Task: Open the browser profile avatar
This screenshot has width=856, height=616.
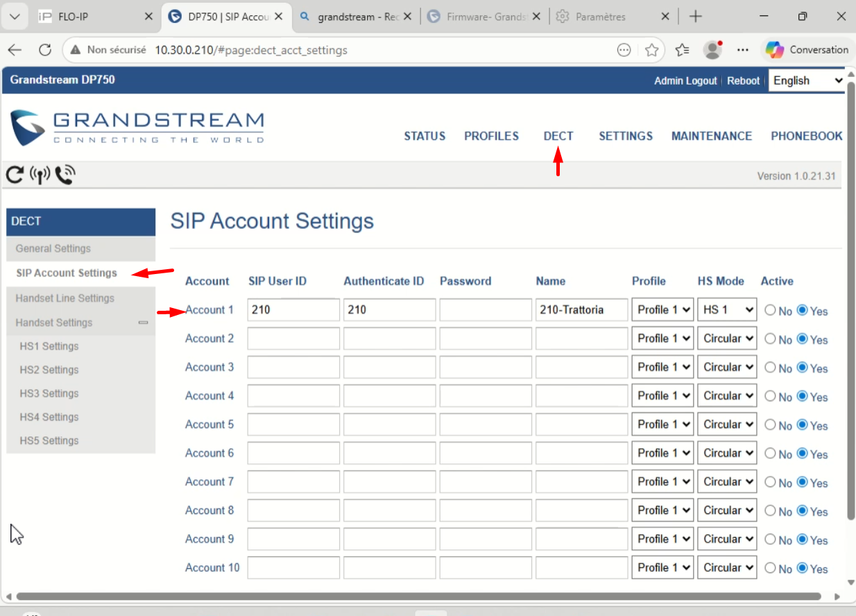Action: (713, 50)
